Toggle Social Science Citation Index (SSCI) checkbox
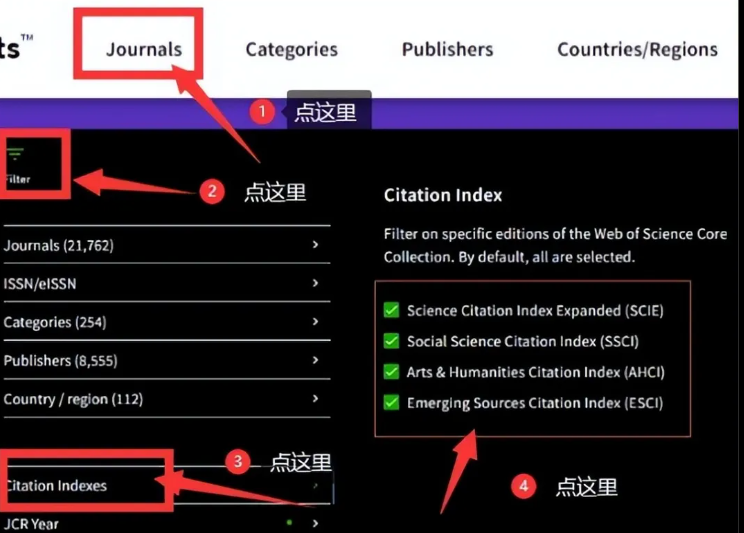The image size is (744, 533). pyautogui.click(x=392, y=342)
